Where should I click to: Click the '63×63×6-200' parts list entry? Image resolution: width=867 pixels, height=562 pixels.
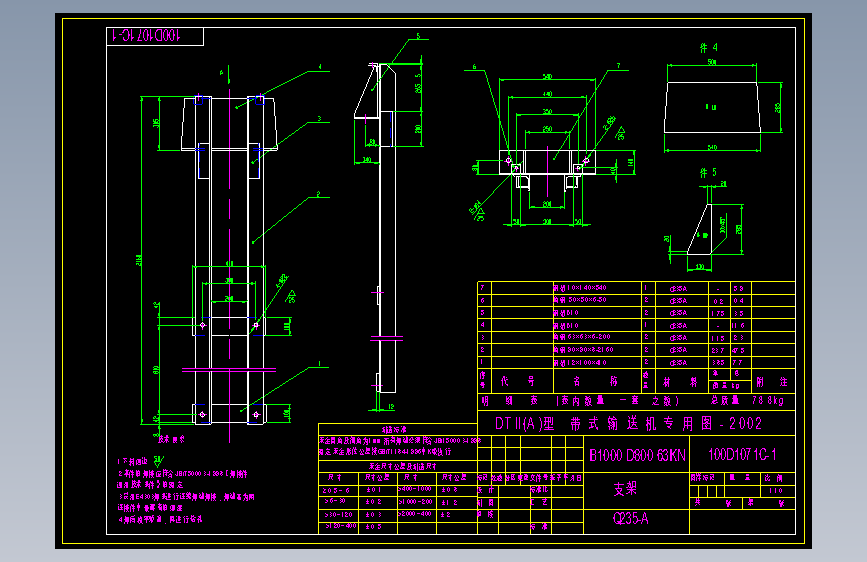point(582,337)
